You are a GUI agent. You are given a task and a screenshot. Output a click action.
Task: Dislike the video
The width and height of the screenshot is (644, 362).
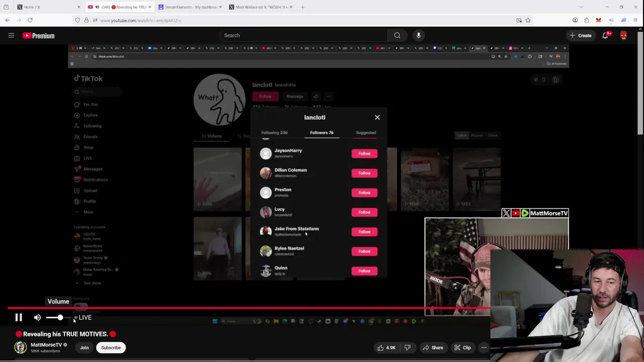(x=408, y=347)
